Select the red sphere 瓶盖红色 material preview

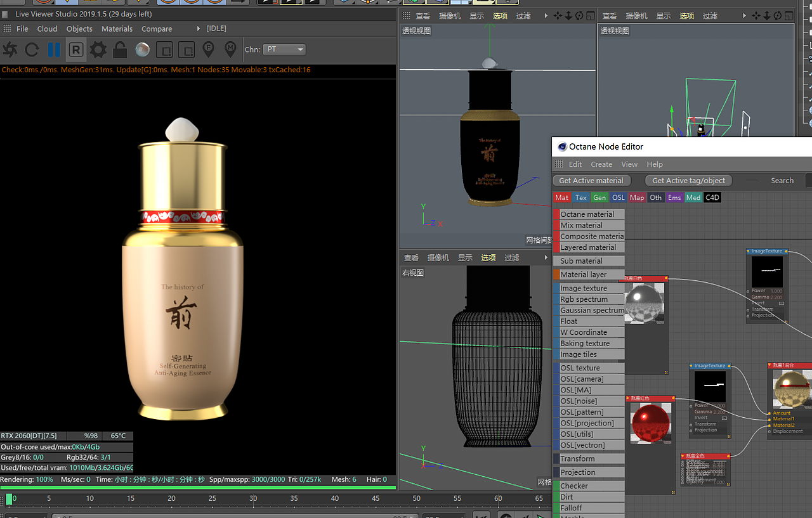pos(650,424)
